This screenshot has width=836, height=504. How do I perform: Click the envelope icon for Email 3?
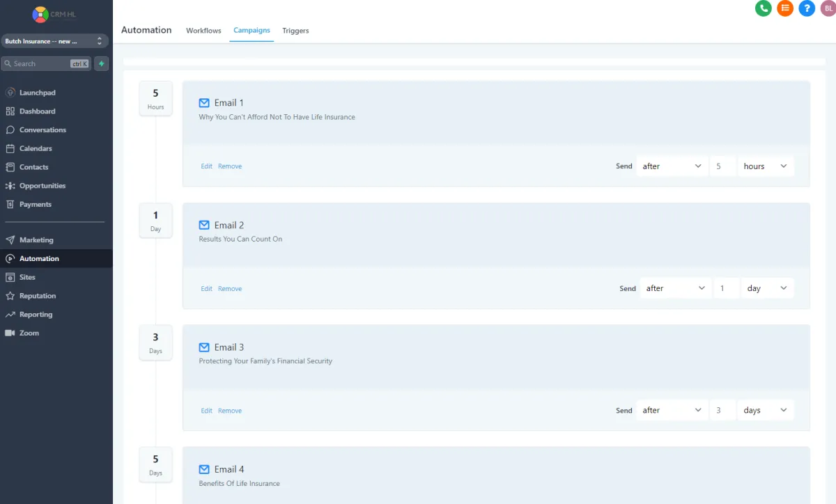click(204, 347)
